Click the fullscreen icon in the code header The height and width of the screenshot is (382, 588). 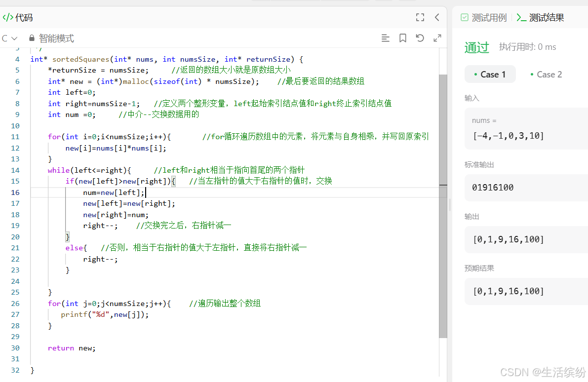pos(420,17)
